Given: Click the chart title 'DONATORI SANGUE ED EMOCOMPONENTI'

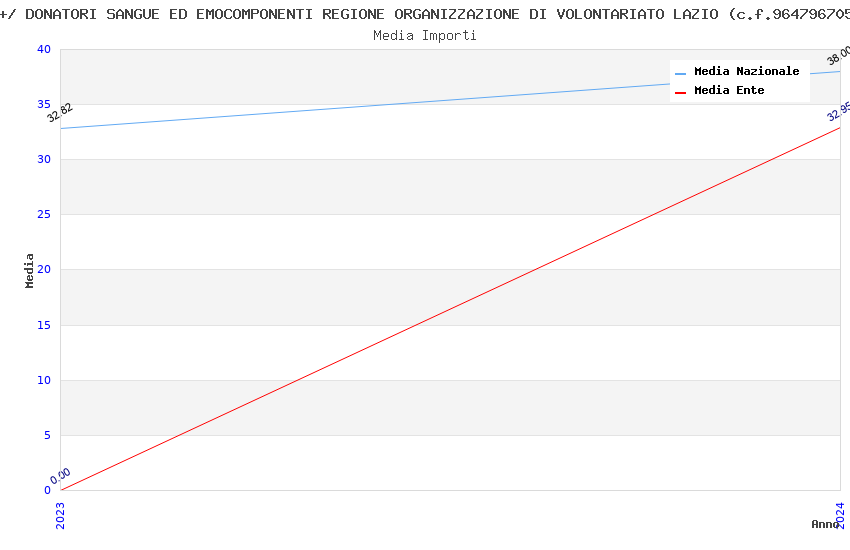Looking at the screenshot, I should coord(169,14).
